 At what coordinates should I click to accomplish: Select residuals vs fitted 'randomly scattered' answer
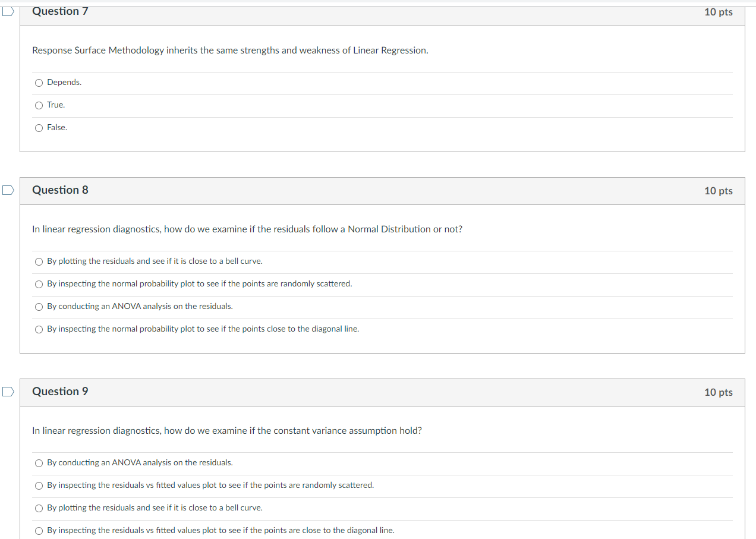point(39,486)
